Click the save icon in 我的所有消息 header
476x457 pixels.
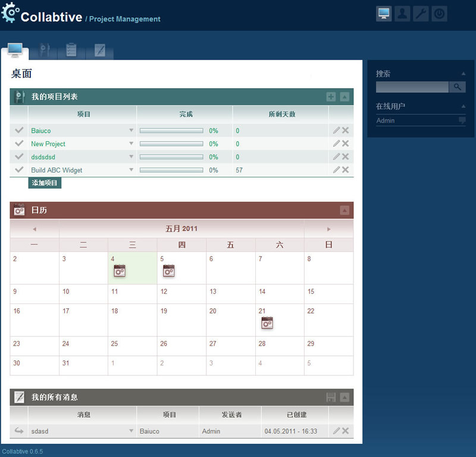point(331,397)
